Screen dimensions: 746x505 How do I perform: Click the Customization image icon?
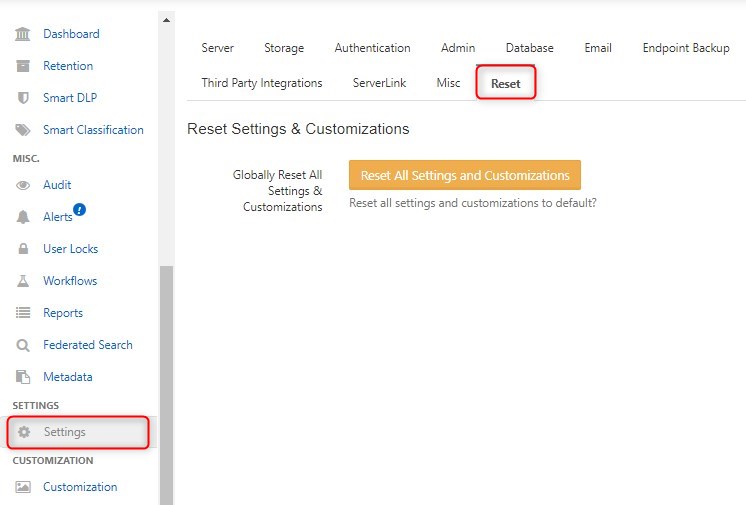click(x=22, y=487)
